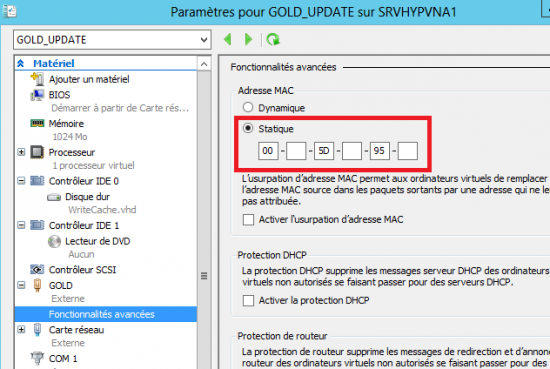This screenshot has width=550, height=369.
Task: Click the Contrôleur IDE 1 icon
Action: click(x=37, y=225)
